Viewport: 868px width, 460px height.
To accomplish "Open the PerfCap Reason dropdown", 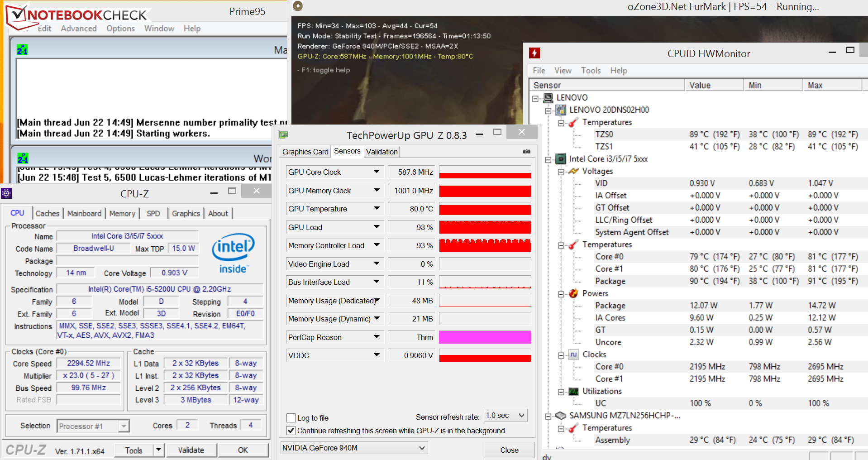I will pos(377,337).
